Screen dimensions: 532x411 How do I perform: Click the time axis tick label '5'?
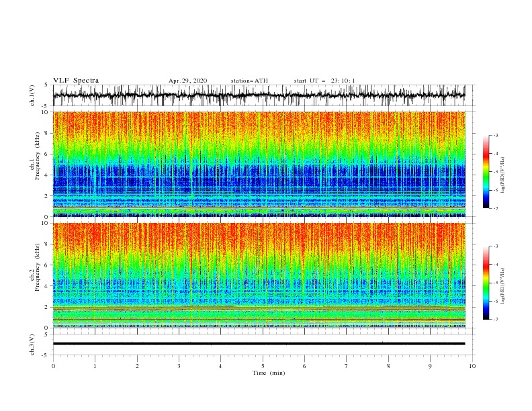pos(263,366)
